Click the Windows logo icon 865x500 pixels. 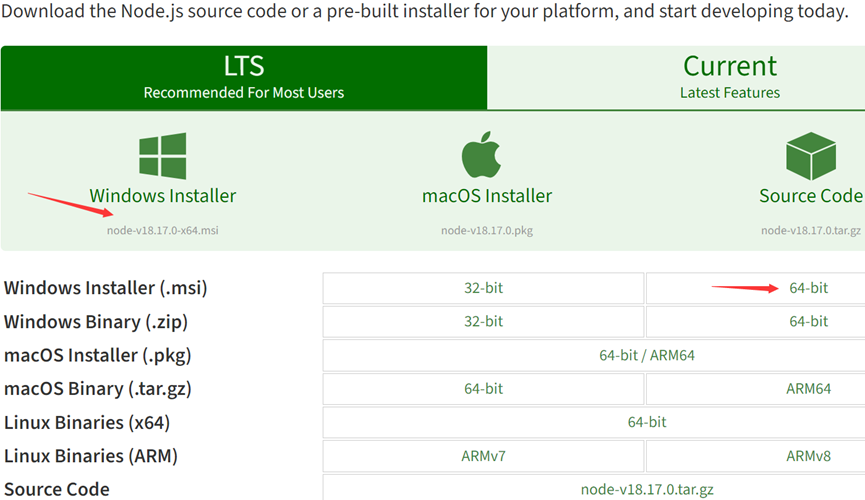point(163,156)
